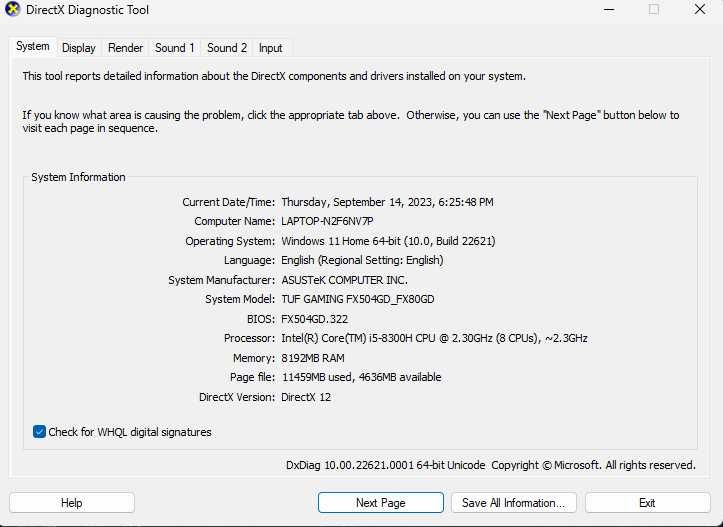Click the DirectX Version label

(x=237, y=397)
